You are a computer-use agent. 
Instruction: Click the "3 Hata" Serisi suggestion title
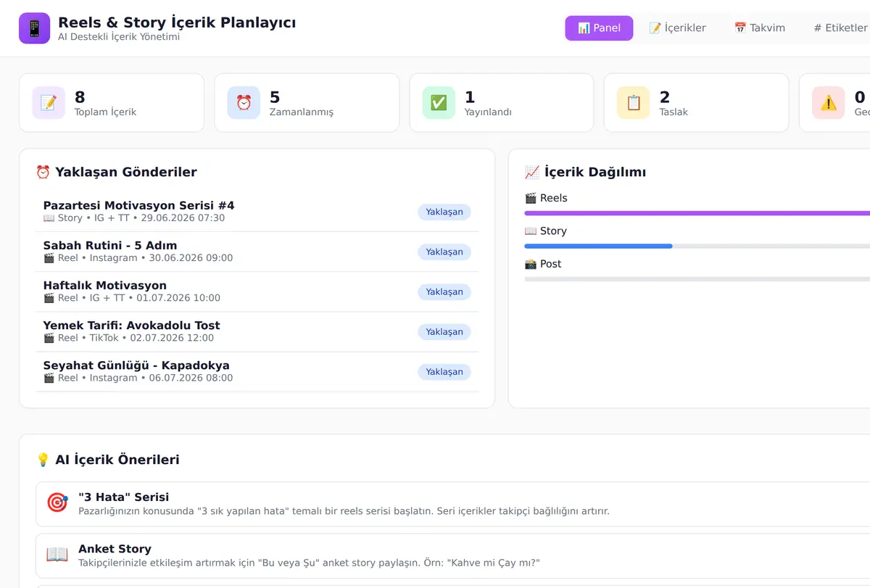(x=124, y=497)
